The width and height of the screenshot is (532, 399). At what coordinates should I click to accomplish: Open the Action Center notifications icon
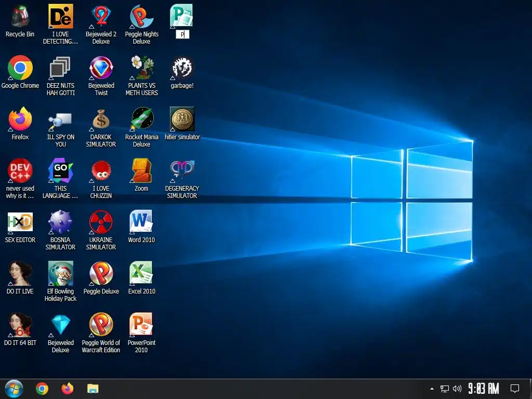[515, 389]
